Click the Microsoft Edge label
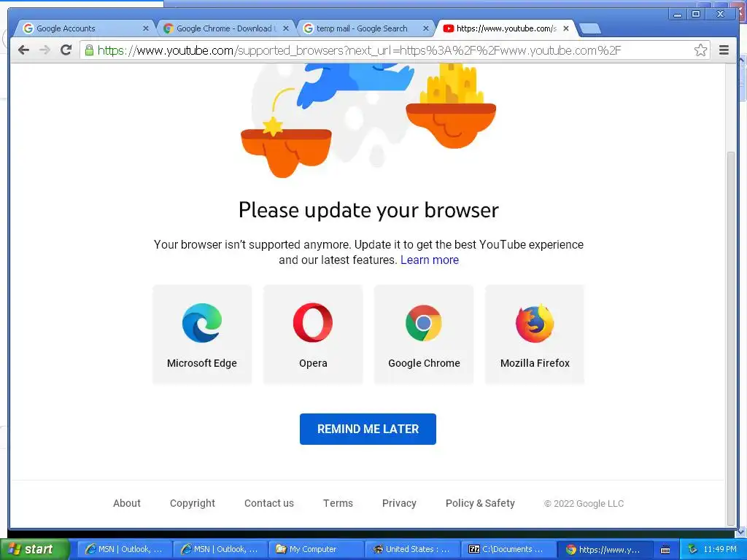The height and width of the screenshot is (560, 747). 202,363
